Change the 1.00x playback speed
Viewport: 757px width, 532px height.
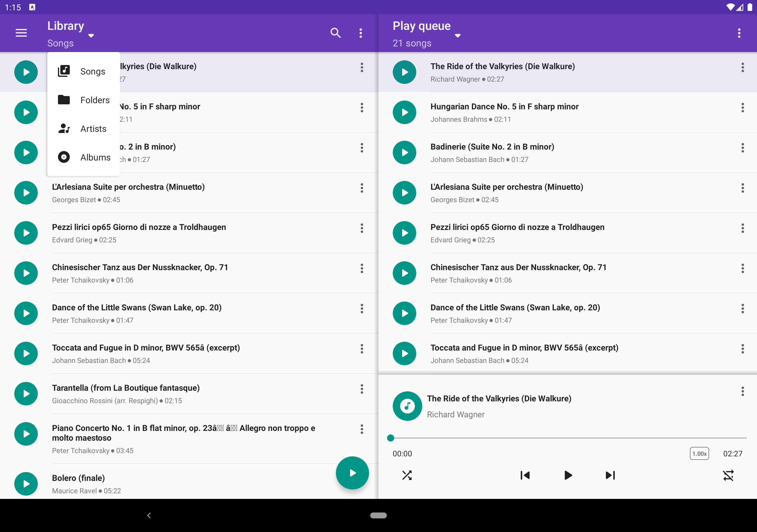click(700, 454)
